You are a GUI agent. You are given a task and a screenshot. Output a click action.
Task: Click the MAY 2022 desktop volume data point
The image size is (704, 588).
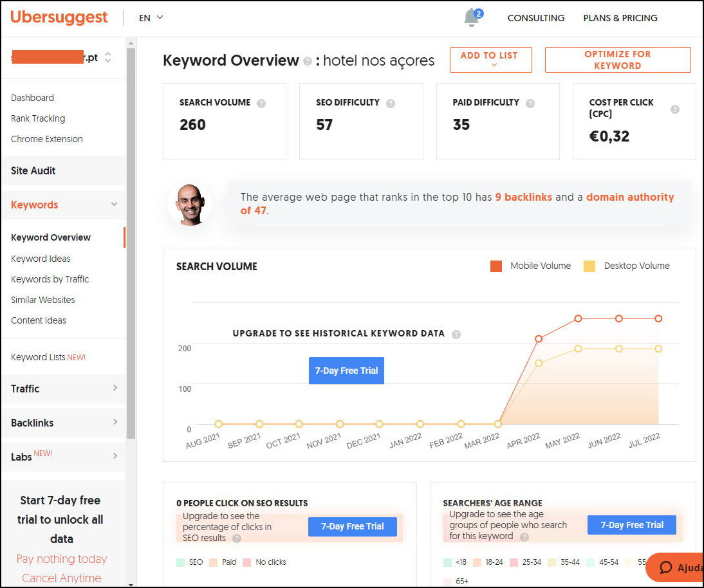pos(579,349)
